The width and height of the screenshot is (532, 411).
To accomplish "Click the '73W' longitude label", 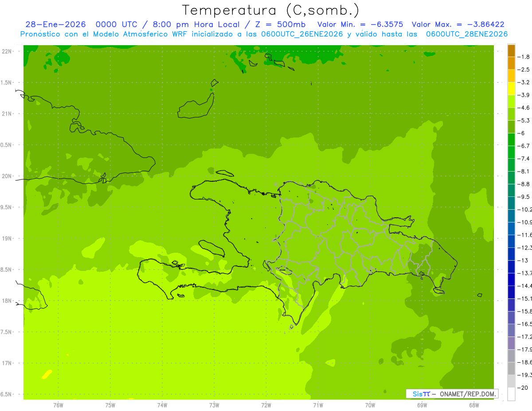I will pos(214,405).
